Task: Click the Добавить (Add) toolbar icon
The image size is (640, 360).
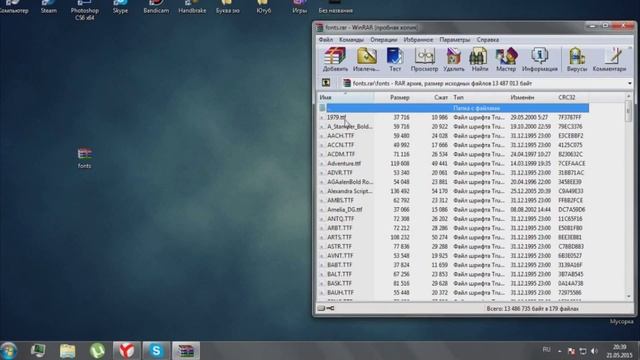Action: (x=335, y=60)
